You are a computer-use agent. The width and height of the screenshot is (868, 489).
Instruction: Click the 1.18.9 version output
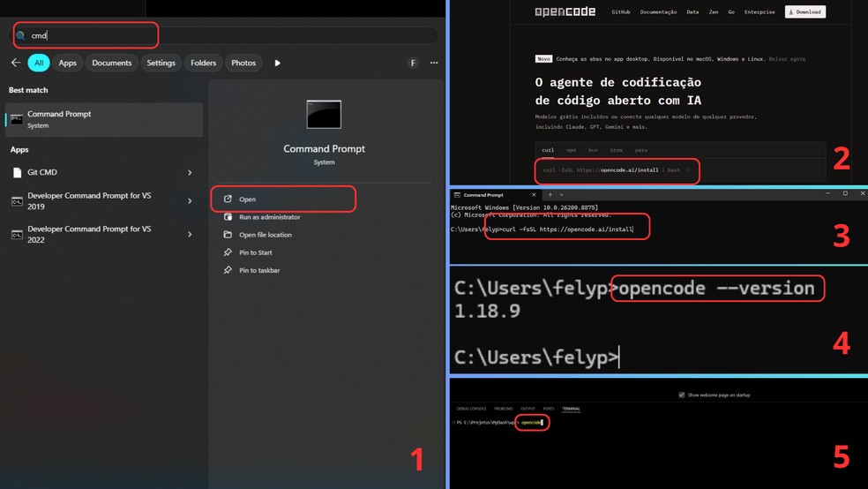coord(487,311)
